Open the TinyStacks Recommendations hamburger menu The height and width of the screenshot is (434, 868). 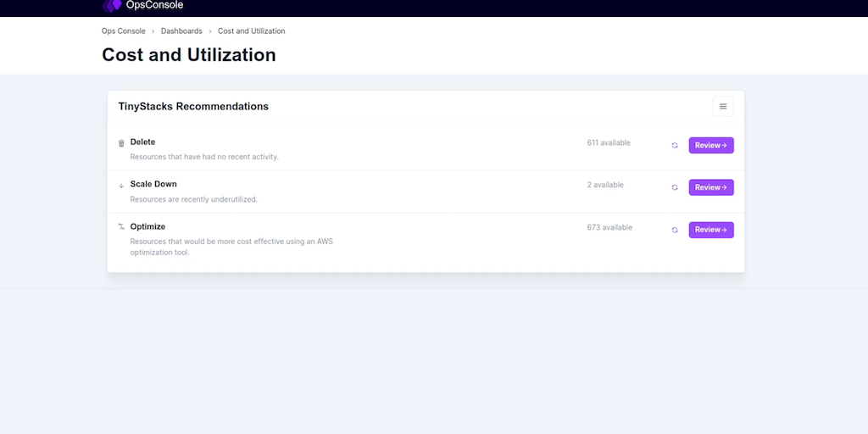723,106
